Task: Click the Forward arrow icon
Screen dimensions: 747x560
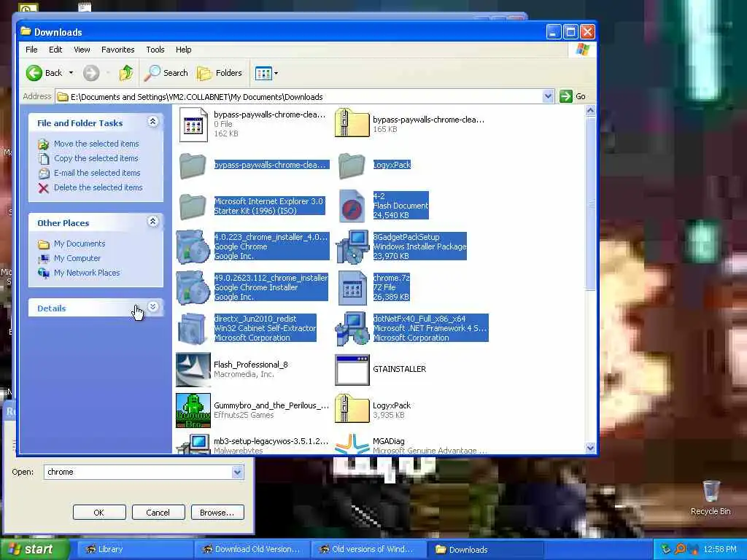Action: point(91,73)
